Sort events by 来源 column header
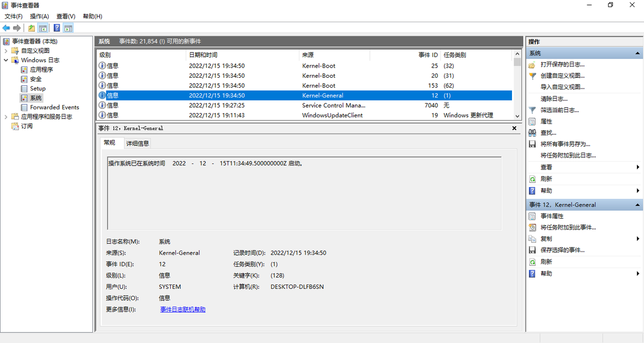 [x=334, y=55]
